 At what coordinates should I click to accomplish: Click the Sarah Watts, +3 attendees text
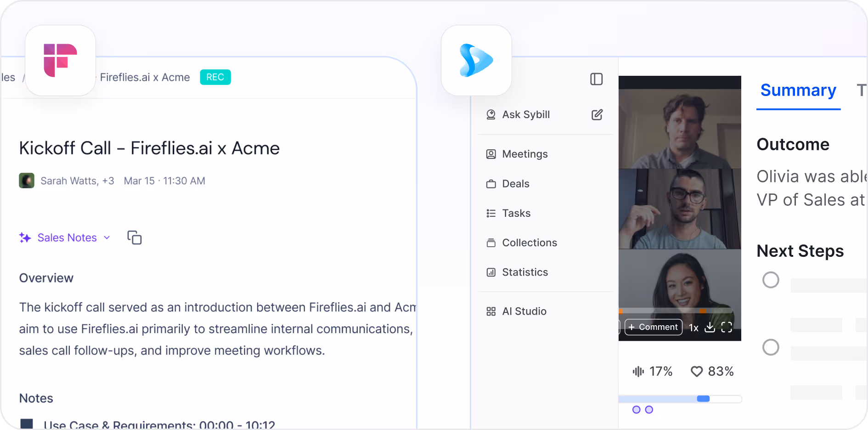point(77,181)
